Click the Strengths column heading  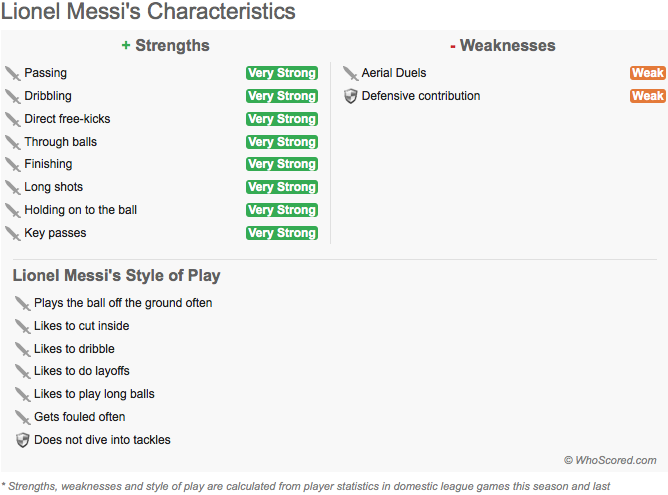[172, 45]
